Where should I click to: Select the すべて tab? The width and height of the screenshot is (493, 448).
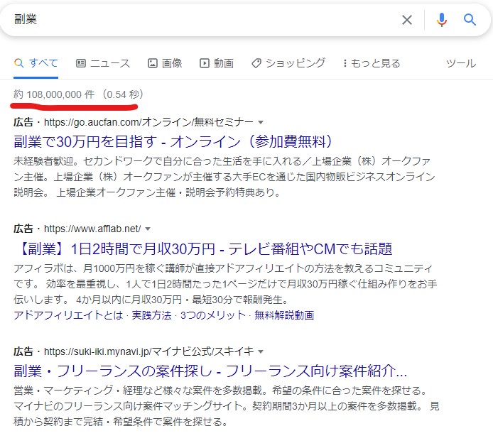[36, 63]
